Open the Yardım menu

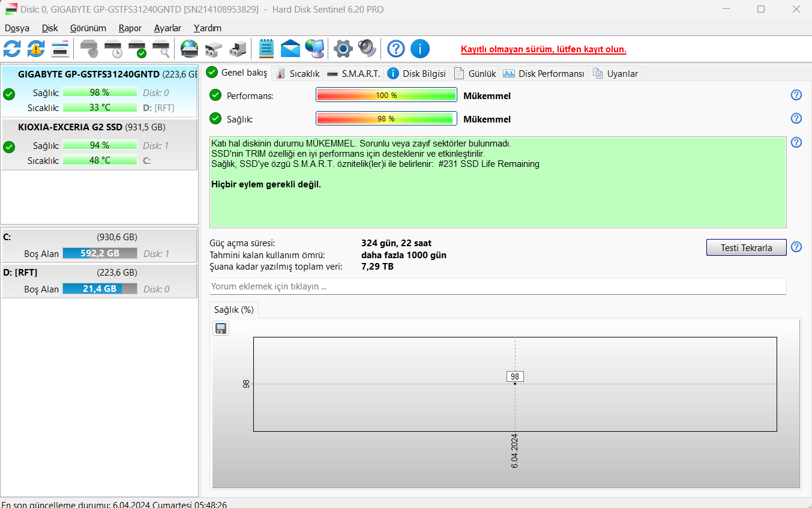click(x=208, y=28)
